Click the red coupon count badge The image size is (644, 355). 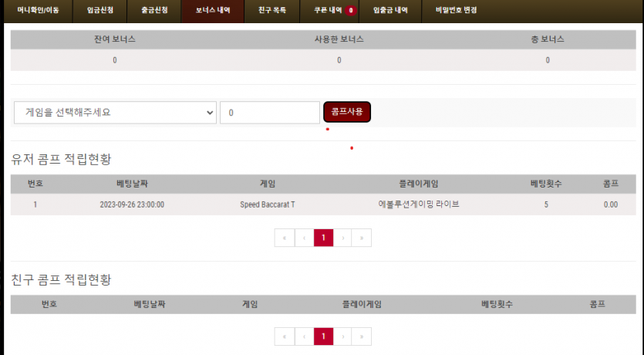(x=351, y=11)
